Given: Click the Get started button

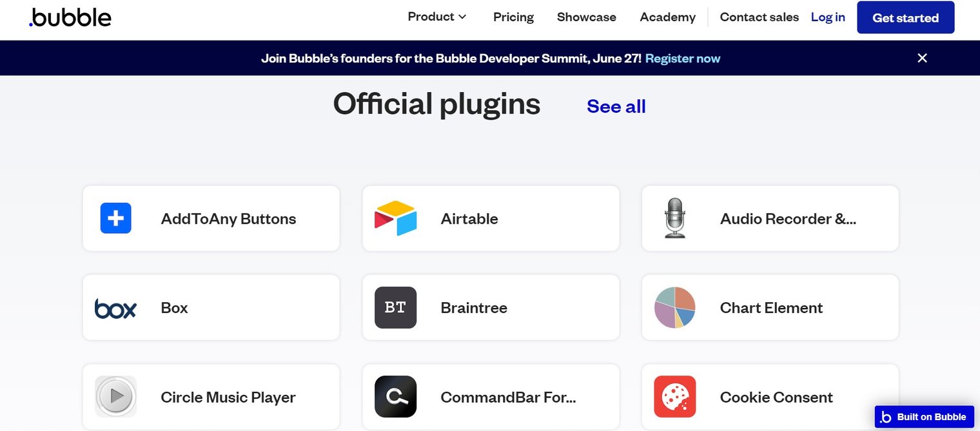Looking at the screenshot, I should coord(905,17).
